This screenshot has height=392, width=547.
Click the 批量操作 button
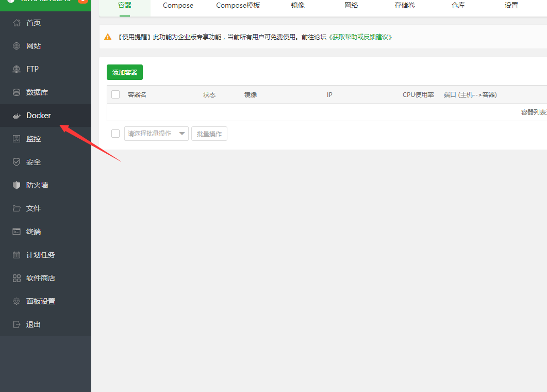pos(209,134)
